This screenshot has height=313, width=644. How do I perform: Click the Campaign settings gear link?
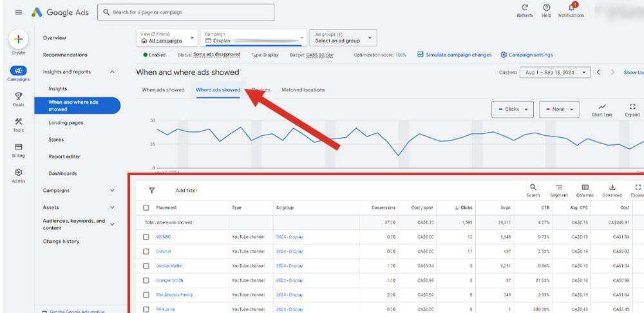pos(527,55)
